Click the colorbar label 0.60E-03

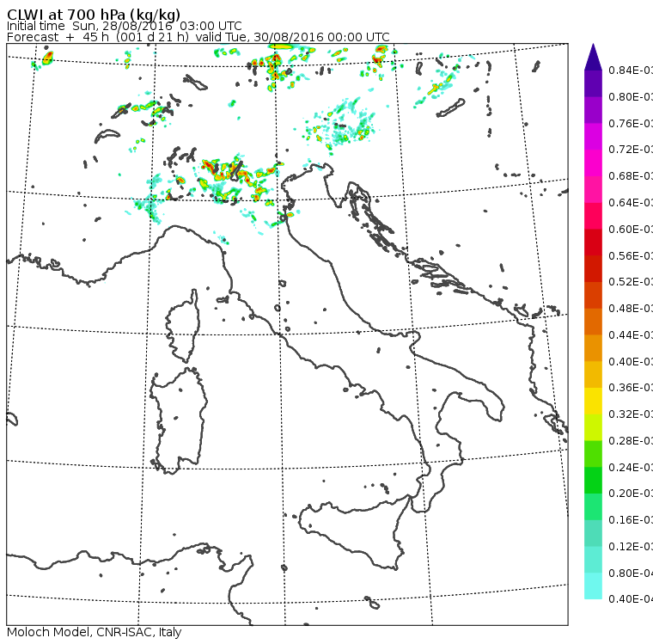[631, 230]
